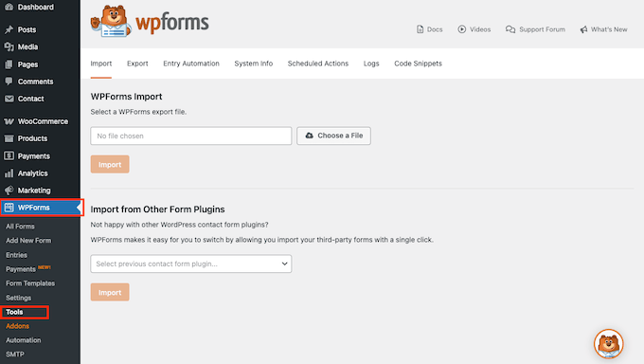The image size is (644, 364).
Task: Go to WooCommerce in sidebar
Action: [43, 121]
